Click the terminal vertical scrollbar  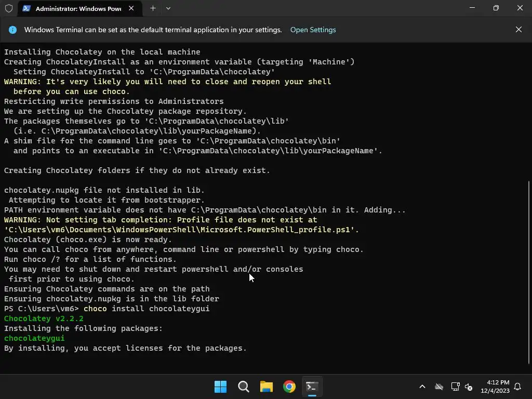[x=529, y=272]
